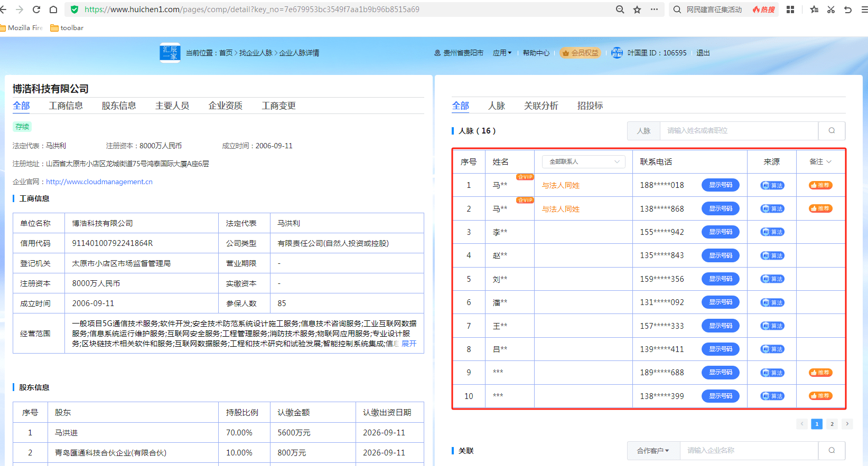The image size is (868, 466).
Task: Show number for 139*****411
Action: pyautogui.click(x=721, y=349)
